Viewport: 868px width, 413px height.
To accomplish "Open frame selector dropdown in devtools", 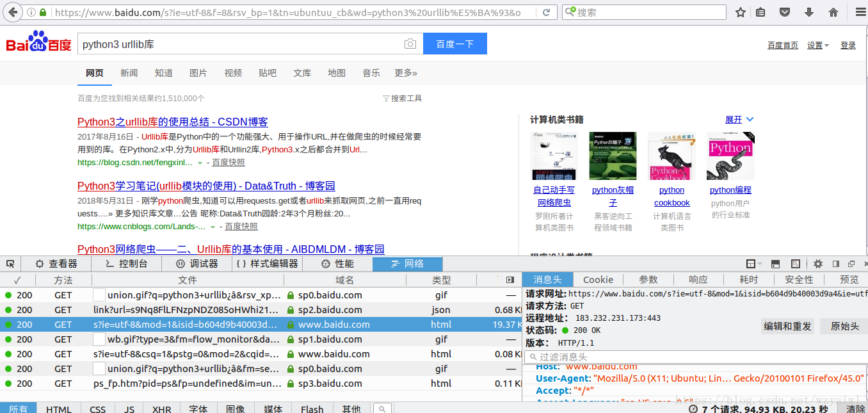I will click(754, 264).
